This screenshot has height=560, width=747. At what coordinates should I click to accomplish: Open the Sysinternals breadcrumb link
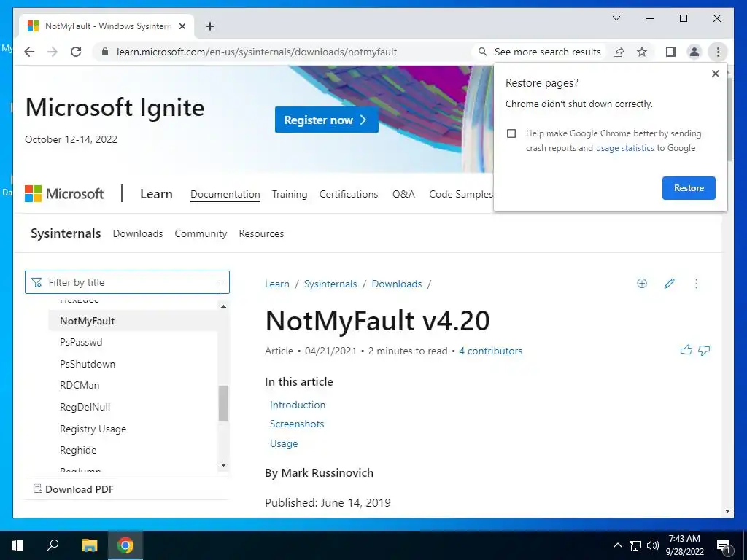point(330,284)
